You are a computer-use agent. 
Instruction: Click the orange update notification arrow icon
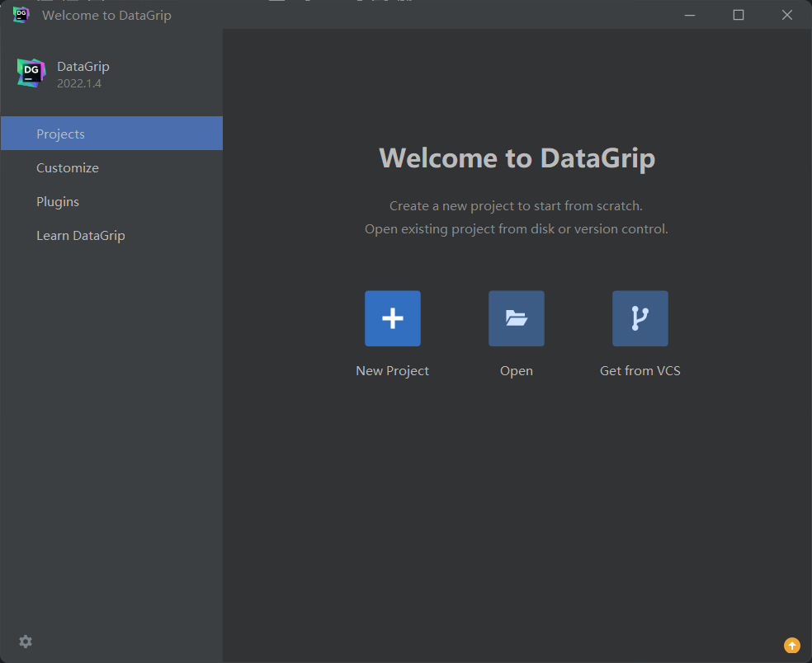pos(792,646)
